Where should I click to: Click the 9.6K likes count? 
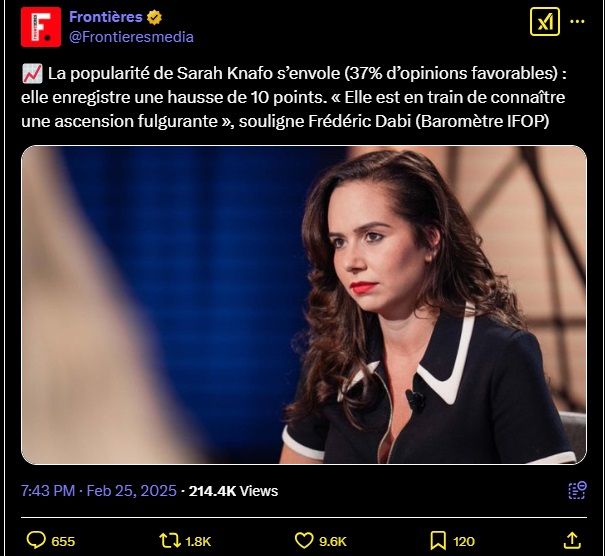pyautogui.click(x=333, y=541)
